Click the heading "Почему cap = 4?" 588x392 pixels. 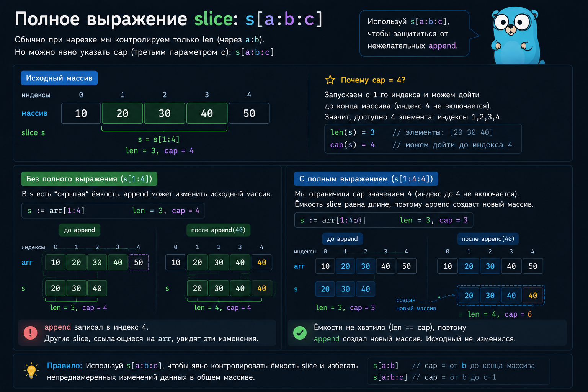tap(373, 80)
